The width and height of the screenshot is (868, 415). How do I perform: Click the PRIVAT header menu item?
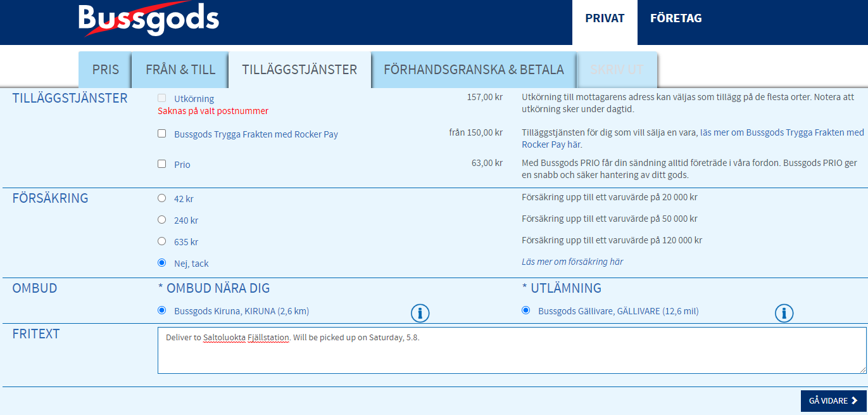click(605, 18)
